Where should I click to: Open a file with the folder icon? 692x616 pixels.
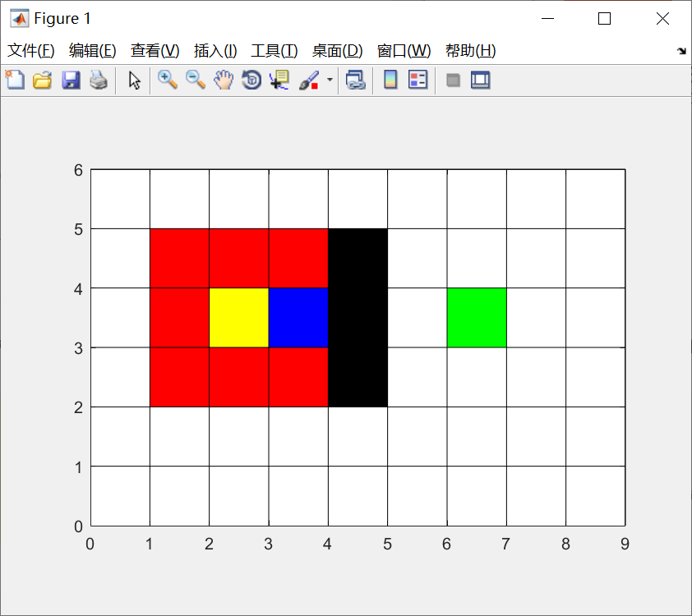click(x=43, y=80)
